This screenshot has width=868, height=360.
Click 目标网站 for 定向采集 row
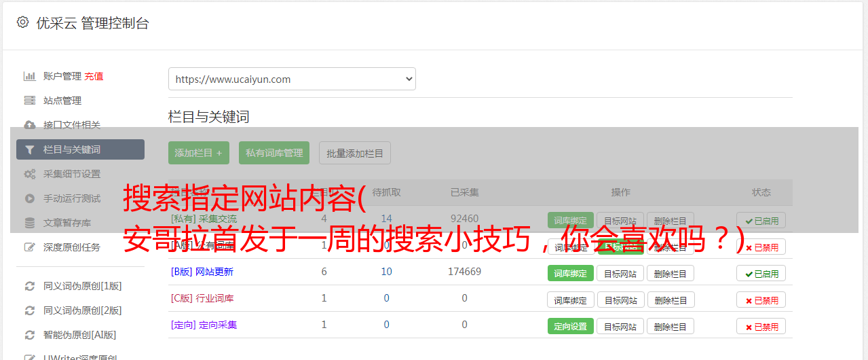point(620,326)
